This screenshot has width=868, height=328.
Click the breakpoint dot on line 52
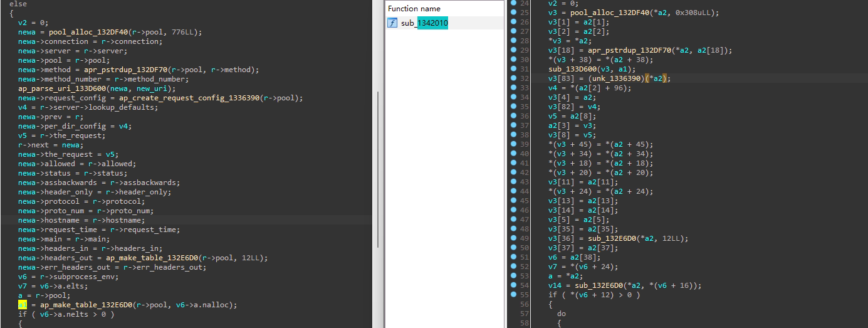[x=513, y=267]
